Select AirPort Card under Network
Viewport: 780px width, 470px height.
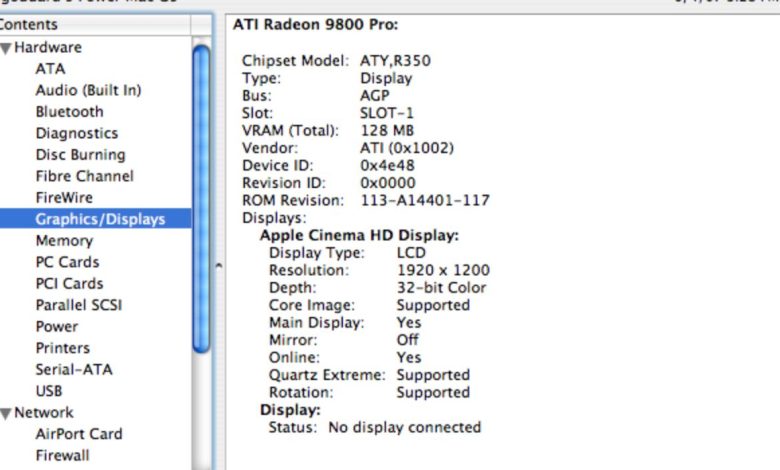[79, 434]
